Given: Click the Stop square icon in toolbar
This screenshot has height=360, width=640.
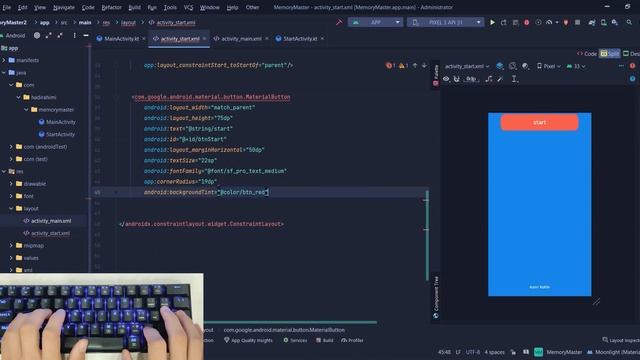Looking at the screenshot, I should (x=577, y=22).
